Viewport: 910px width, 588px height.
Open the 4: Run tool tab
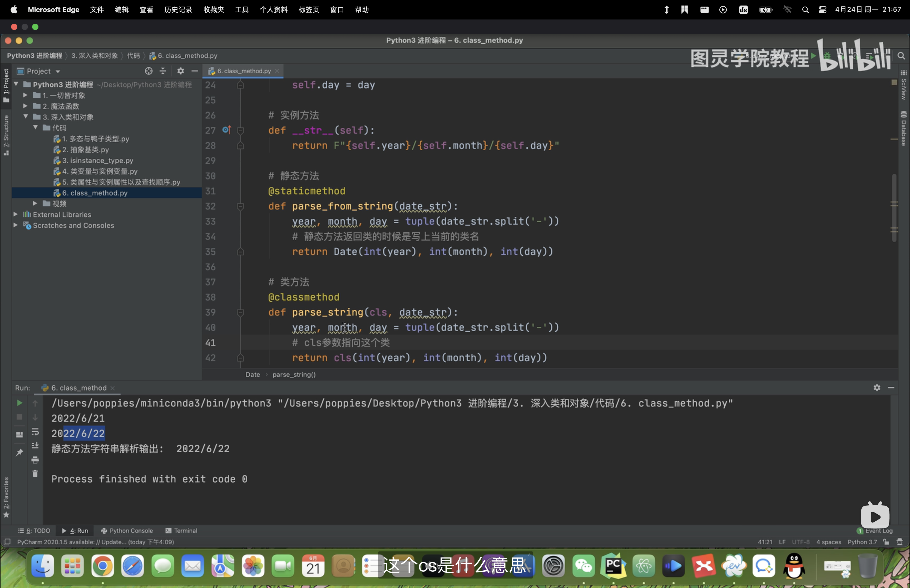tap(75, 531)
